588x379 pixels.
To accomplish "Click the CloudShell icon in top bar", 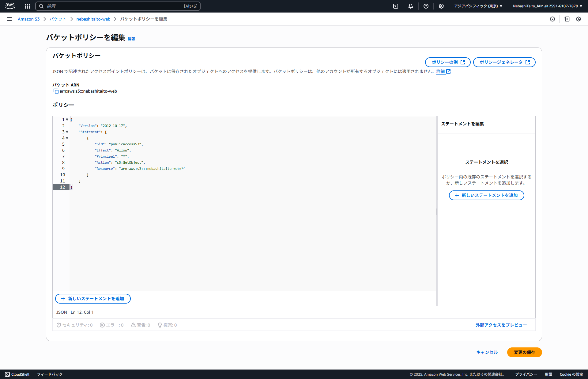I will pyautogui.click(x=396, y=6).
